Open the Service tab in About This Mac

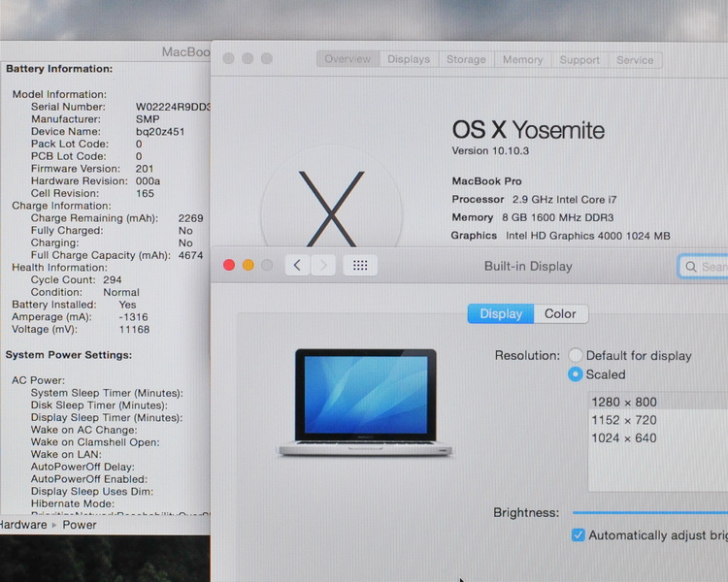(x=635, y=60)
